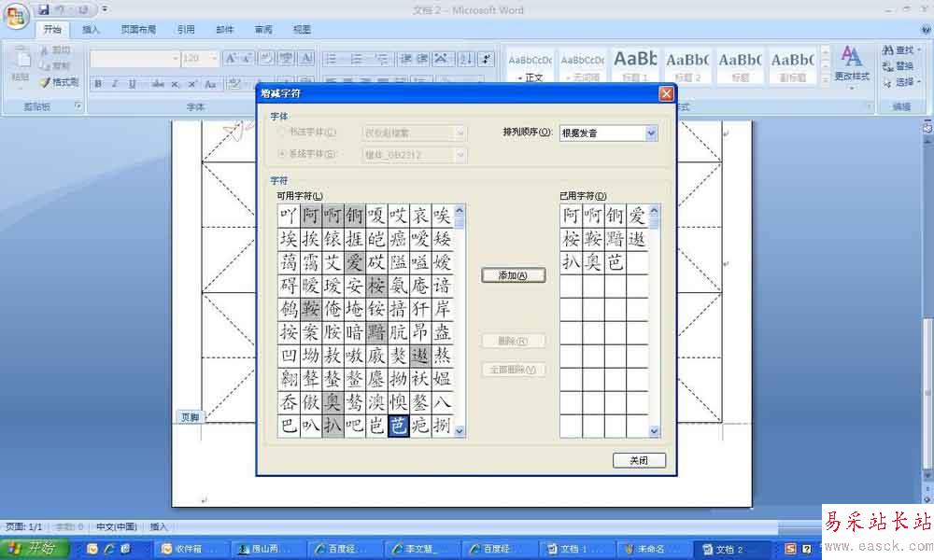Select character 八 in available characters
The width and height of the screenshot is (934, 560).
pos(442,402)
